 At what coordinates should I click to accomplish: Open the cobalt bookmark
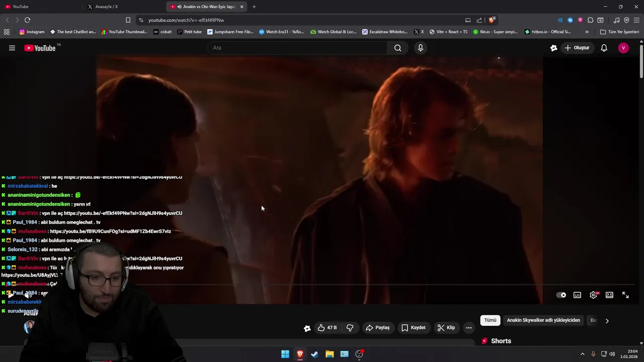pos(163,32)
